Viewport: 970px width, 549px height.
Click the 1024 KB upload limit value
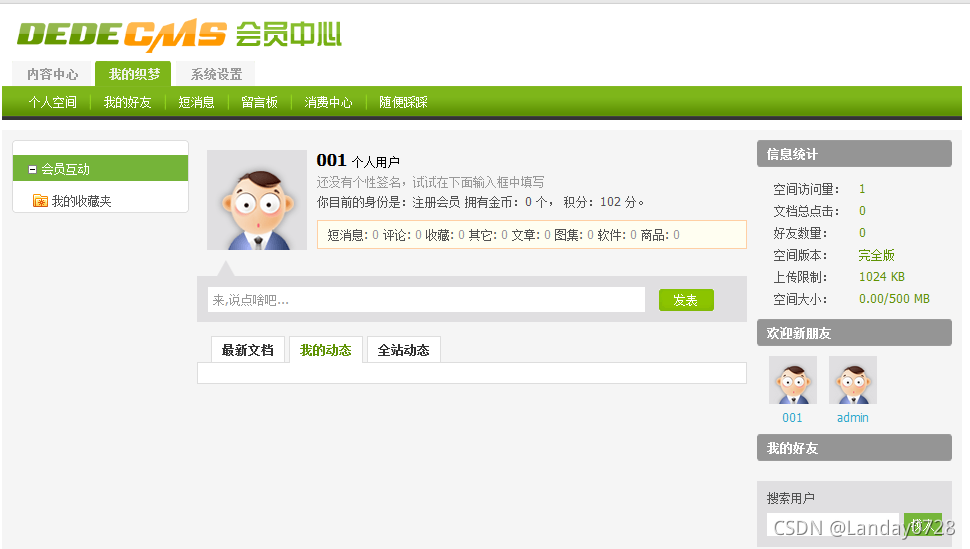point(882,277)
